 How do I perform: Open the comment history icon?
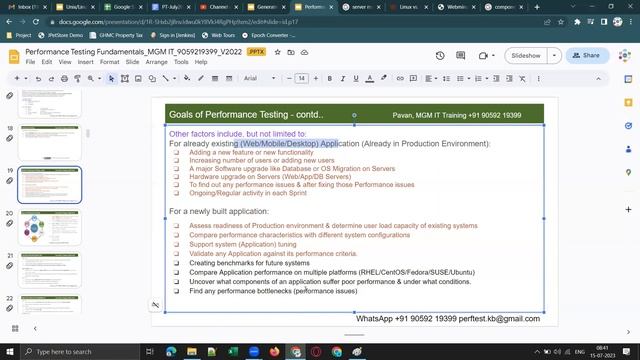460,56
